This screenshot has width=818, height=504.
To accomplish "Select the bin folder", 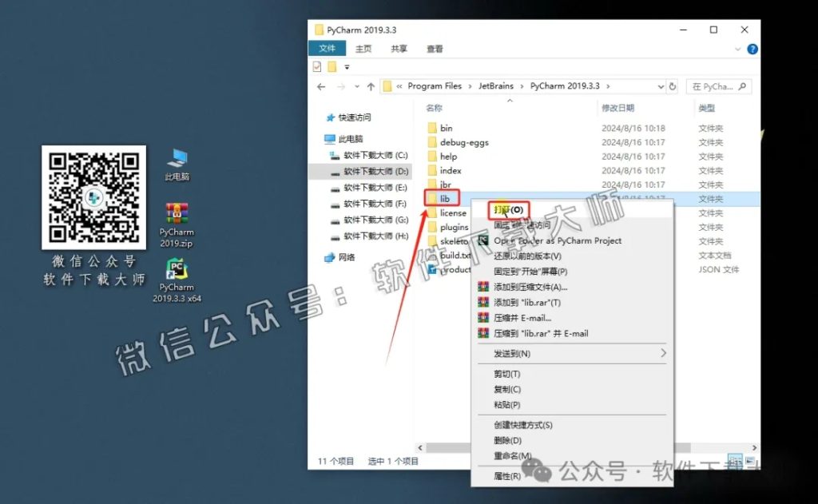I will [445, 128].
